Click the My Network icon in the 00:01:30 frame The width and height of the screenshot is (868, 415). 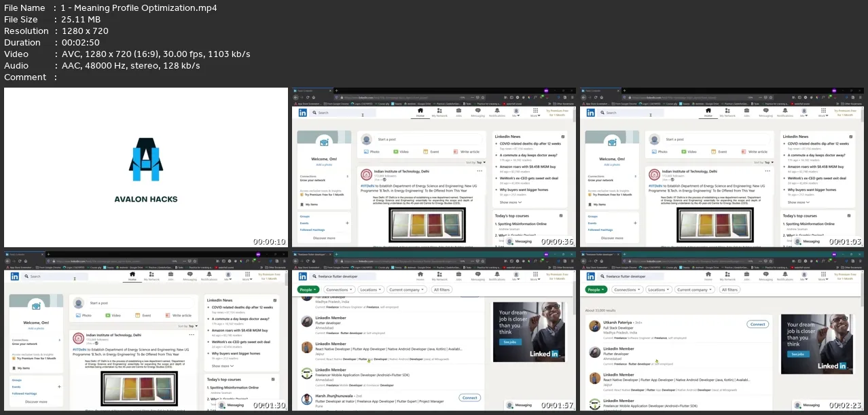[x=151, y=276]
